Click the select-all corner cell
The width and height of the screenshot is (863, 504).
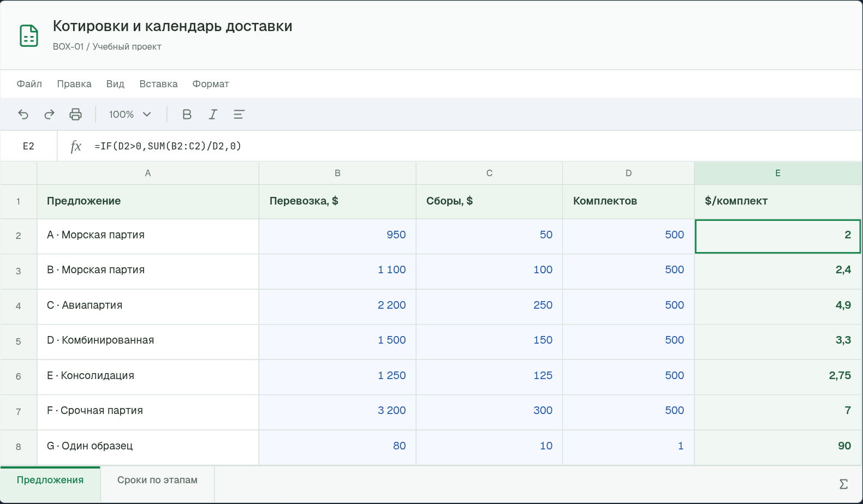point(19,173)
